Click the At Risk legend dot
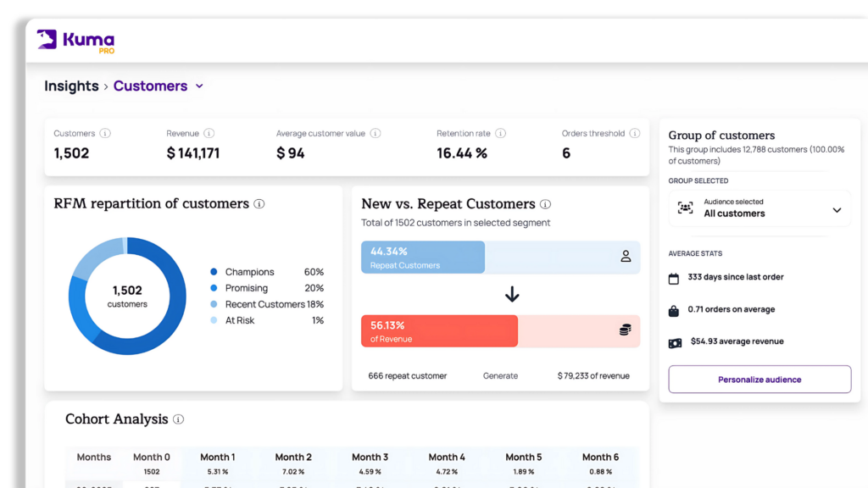The image size is (868, 488). pos(214,320)
